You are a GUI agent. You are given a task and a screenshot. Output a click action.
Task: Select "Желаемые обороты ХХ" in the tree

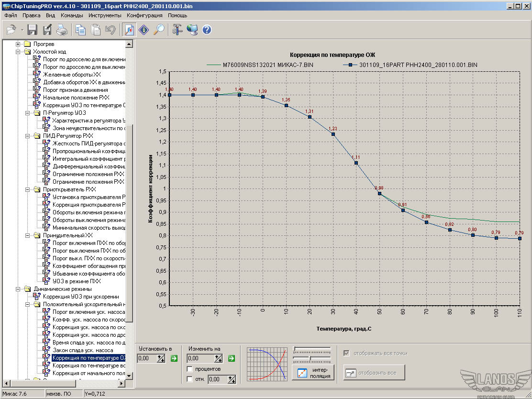72,75
